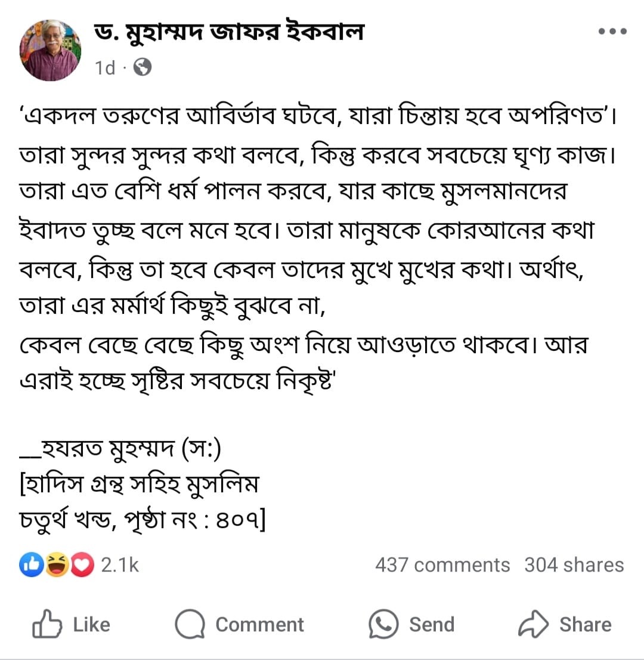The image size is (644, 660).
Task: Click the red heart Love reaction
Action: 82,565
